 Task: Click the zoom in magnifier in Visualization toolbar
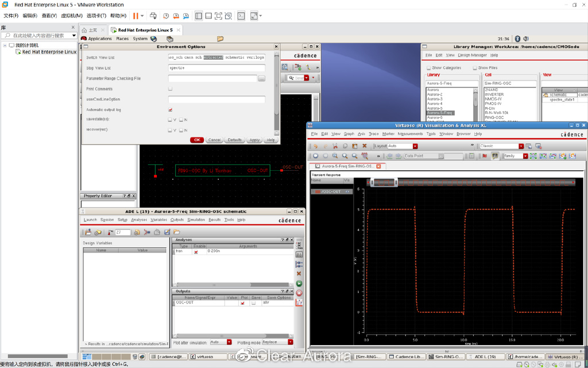point(345,156)
